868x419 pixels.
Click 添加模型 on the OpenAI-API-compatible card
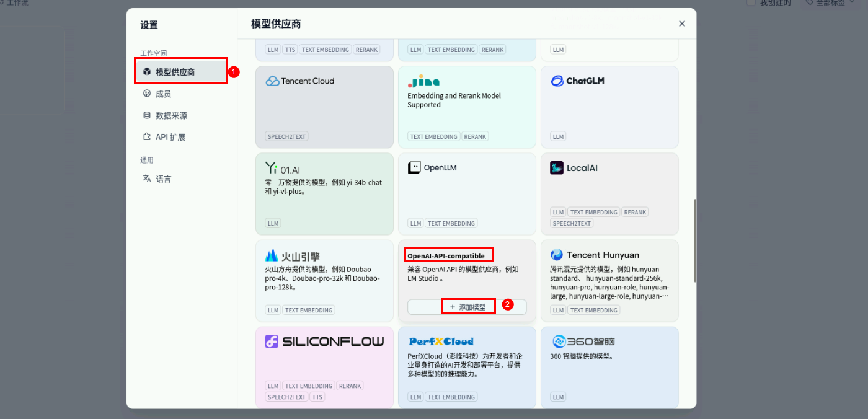coord(467,307)
